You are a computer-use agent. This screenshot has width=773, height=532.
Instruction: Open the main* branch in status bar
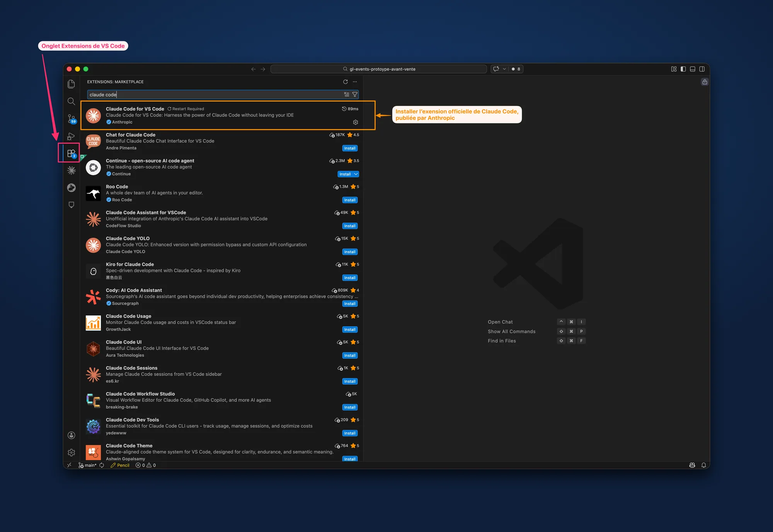click(87, 465)
